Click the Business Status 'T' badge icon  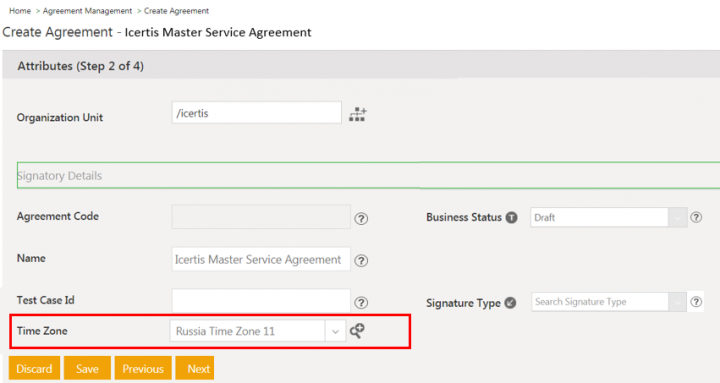pyautogui.click(x=512, y=218)
